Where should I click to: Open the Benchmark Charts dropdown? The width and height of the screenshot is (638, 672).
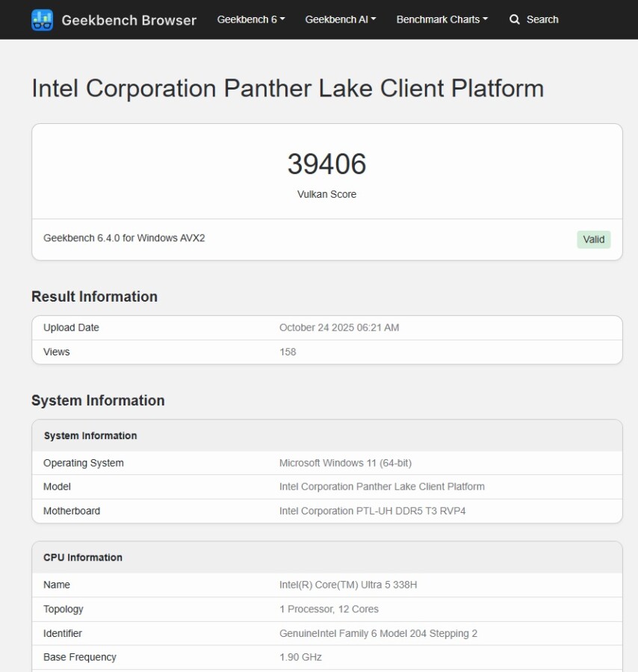pos(442,19)
